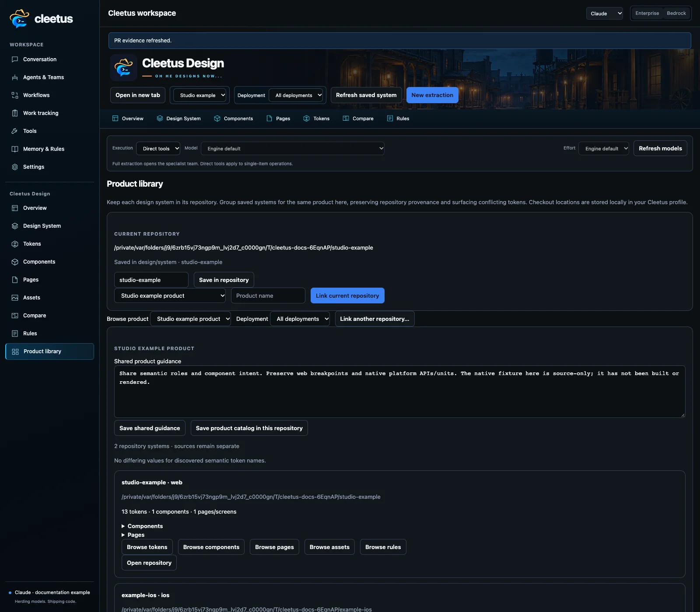Switch to the Rules tab
The image size is (700, 612).
pos(398,118)
